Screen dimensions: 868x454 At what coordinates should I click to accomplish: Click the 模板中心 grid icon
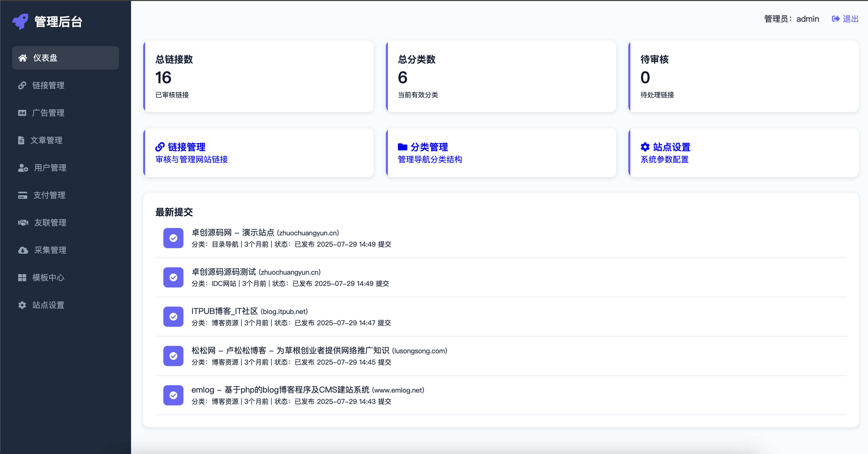click(x=22, y=278)
